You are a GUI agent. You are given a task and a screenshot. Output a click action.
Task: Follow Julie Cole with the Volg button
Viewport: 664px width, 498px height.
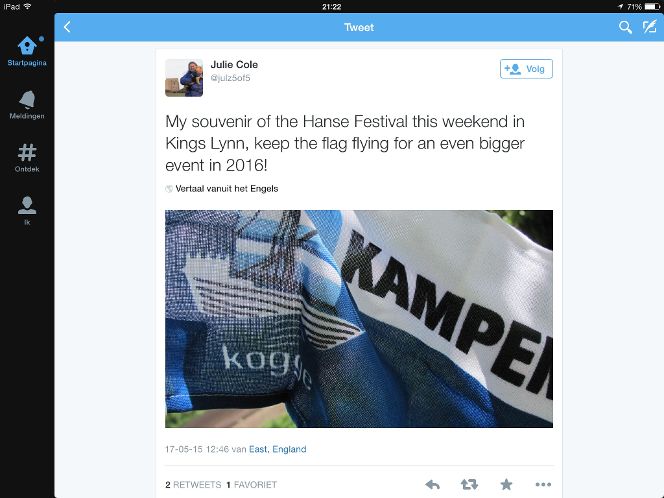526,69
